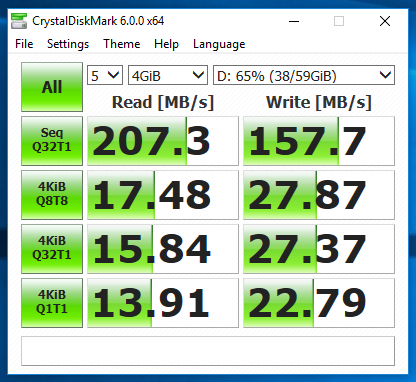Click the 4KiB Q8T8 read result 17.48
Image resolution: width=416 pixels, height=382 pixels.
click(x=163, y=195)
